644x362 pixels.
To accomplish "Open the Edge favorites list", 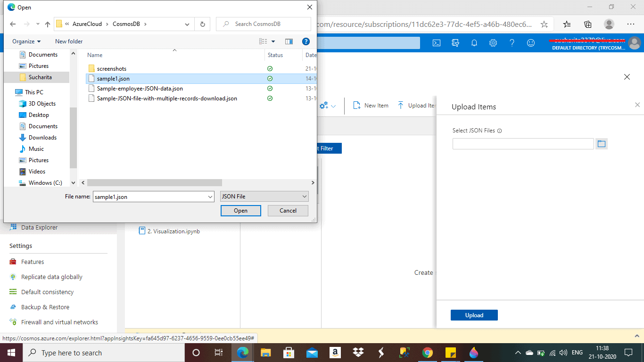I will pos(567,24).
